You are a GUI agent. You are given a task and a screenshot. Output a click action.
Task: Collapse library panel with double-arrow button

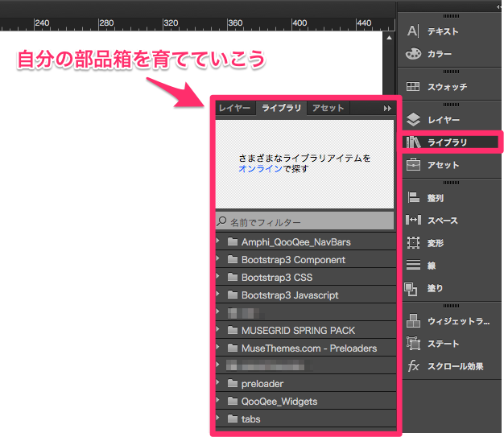[x=387, y=109]
